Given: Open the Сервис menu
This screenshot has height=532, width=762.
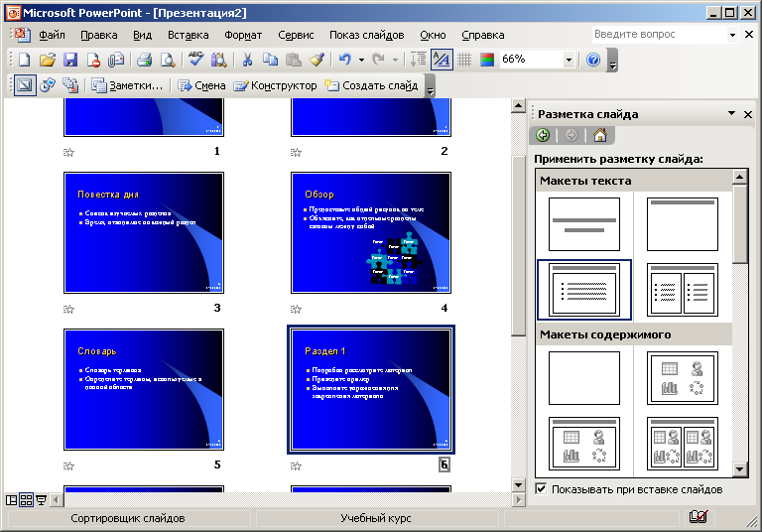Looking at the screenshot, I should point(296,35).
